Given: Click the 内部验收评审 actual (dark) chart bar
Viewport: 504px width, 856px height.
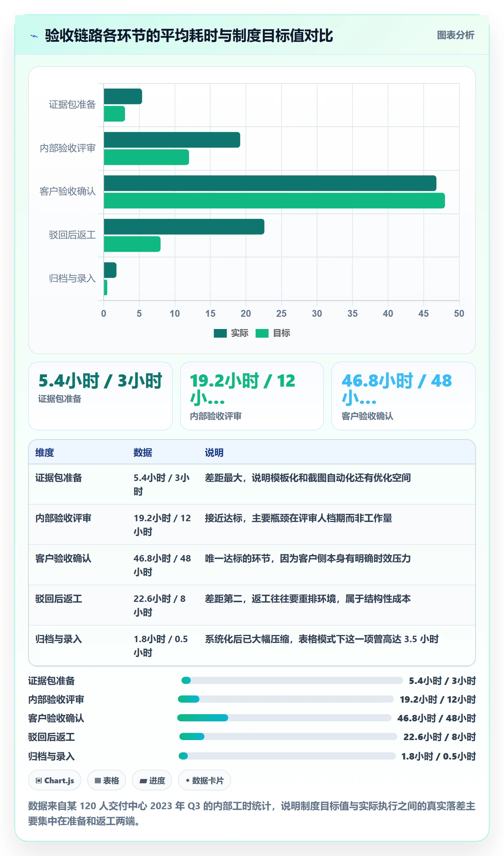Looking at the screenshot, I should (x=172, y=140).
